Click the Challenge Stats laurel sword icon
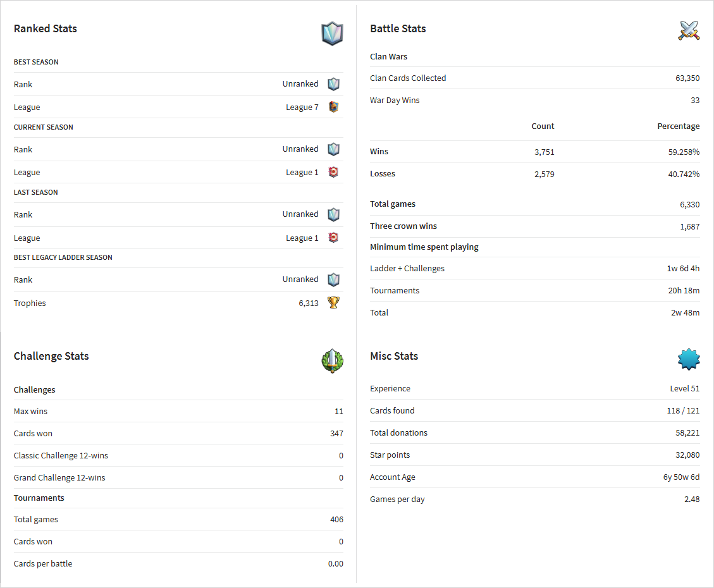 333,361
